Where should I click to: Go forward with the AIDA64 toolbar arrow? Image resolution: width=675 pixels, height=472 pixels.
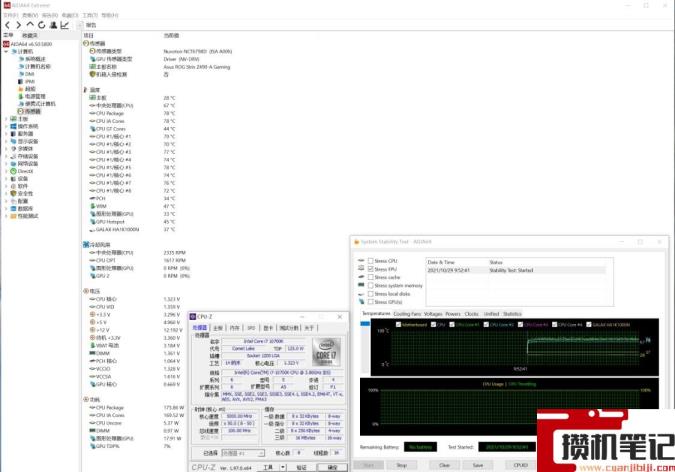pyautogui.click(x=19, y=25)
